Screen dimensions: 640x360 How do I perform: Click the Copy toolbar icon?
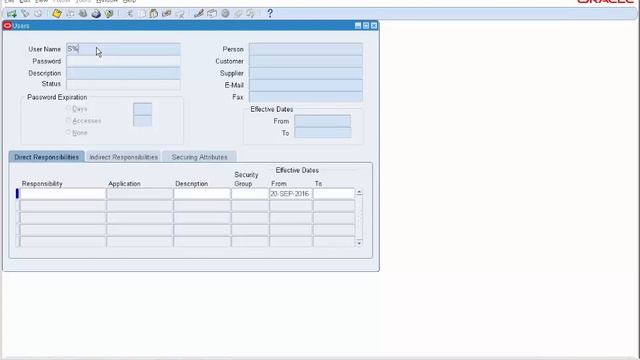pos(141,13)
